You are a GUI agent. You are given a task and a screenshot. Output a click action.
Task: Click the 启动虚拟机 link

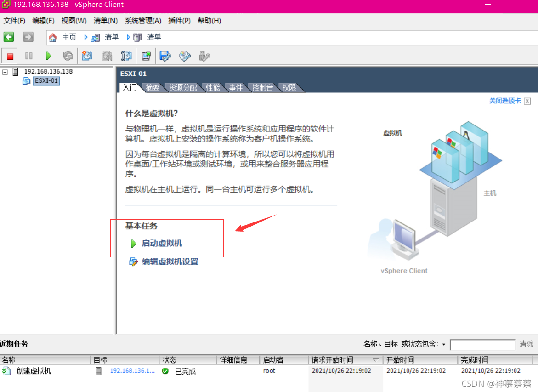point(162,244)
